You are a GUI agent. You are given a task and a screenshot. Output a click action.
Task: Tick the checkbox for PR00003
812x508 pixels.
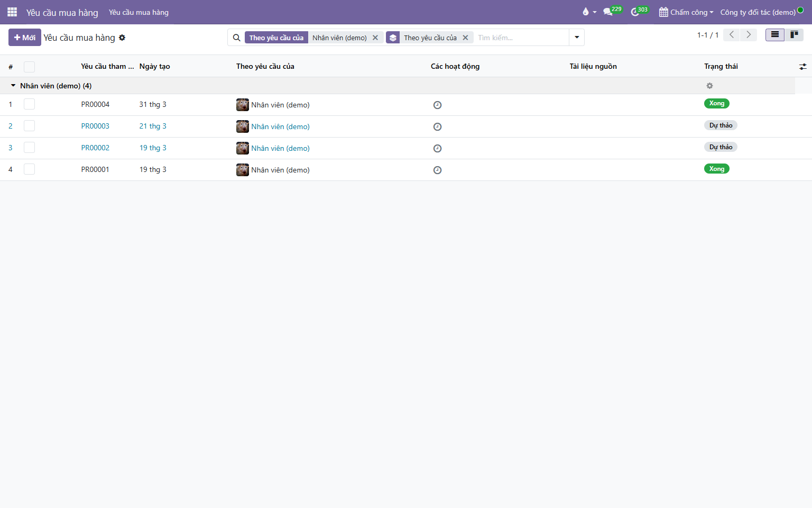pyautogui.click(x=29, y=126)
